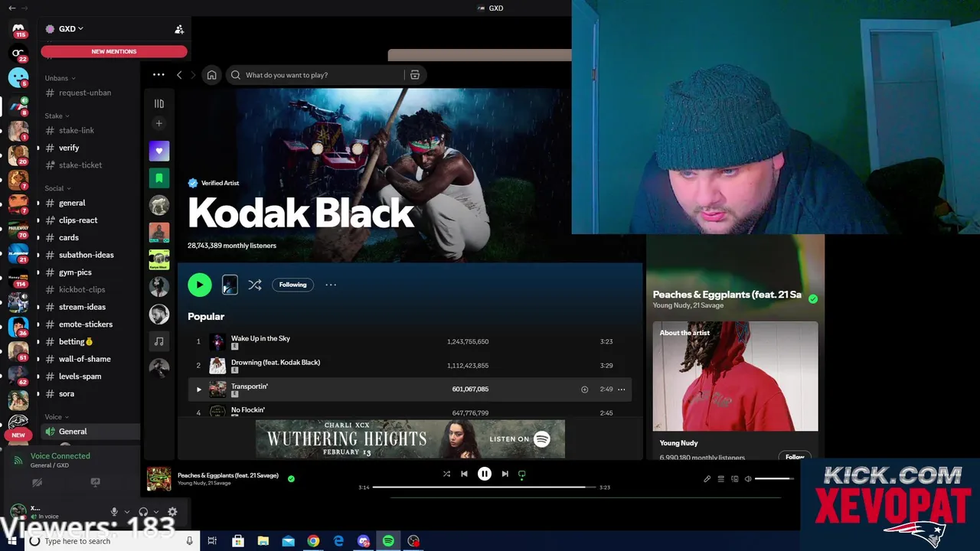980x551 pixels.
Task: Click the artist preview card next to play
Action: (230, 285)
